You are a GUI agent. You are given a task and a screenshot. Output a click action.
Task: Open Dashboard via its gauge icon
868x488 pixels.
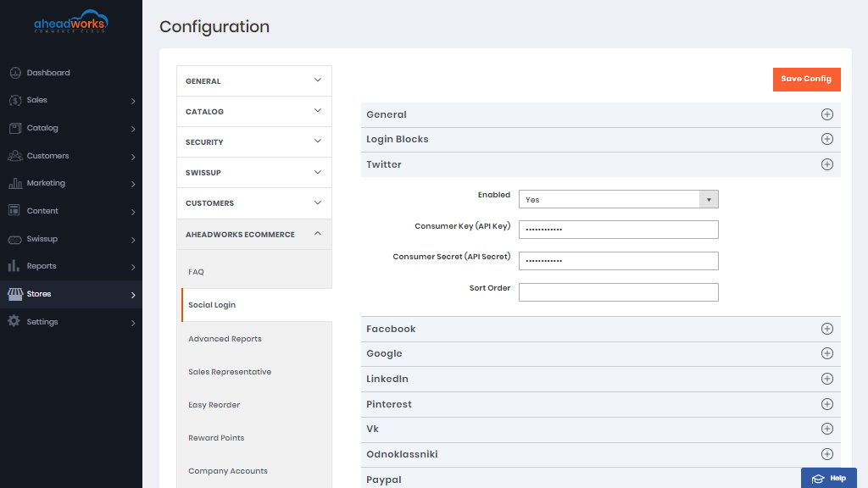pyautogui.click(x=15, y=73)
